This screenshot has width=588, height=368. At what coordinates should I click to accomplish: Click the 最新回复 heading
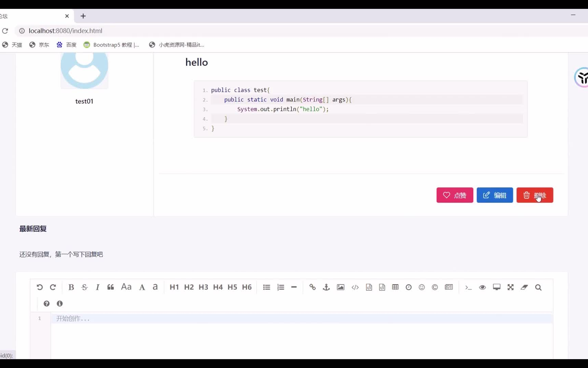pyautogui.click(x=33, y=229)
